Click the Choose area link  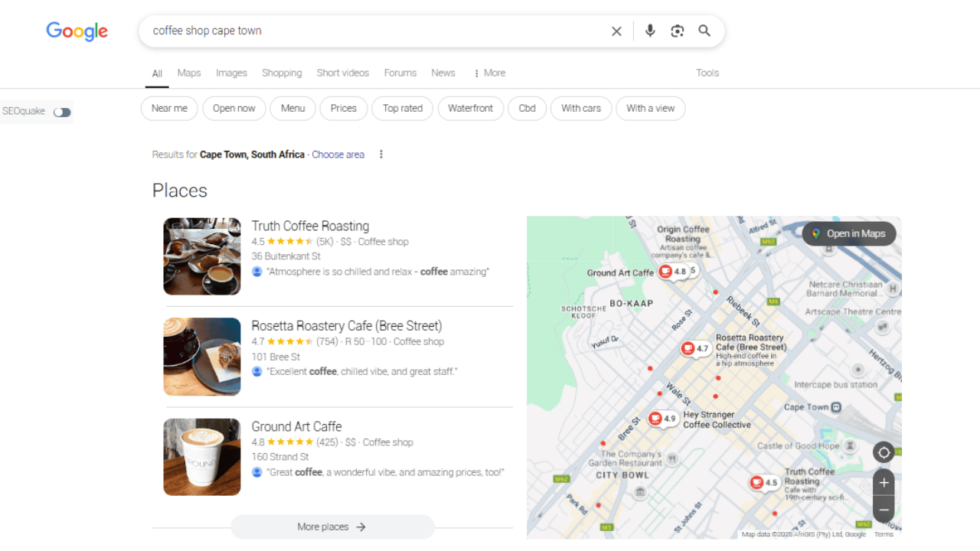coord(338,155)
